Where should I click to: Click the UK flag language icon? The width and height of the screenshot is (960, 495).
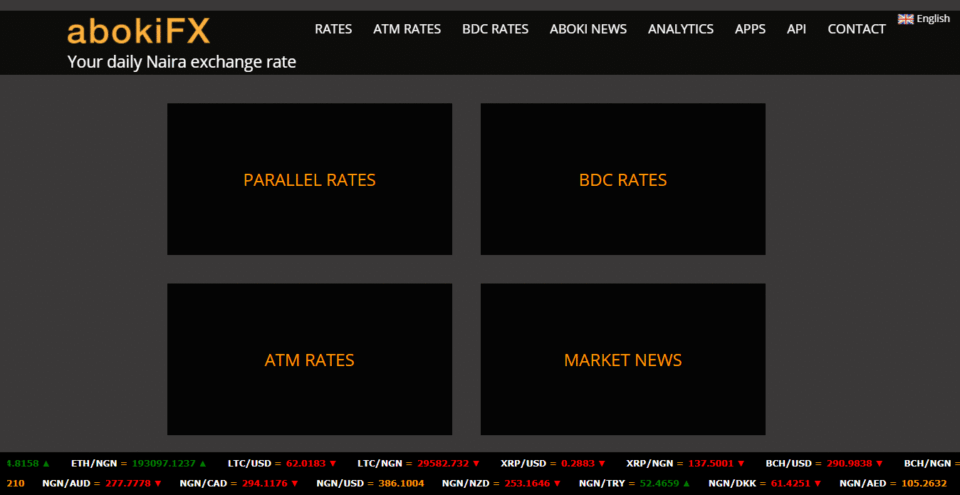coord(905,19)
